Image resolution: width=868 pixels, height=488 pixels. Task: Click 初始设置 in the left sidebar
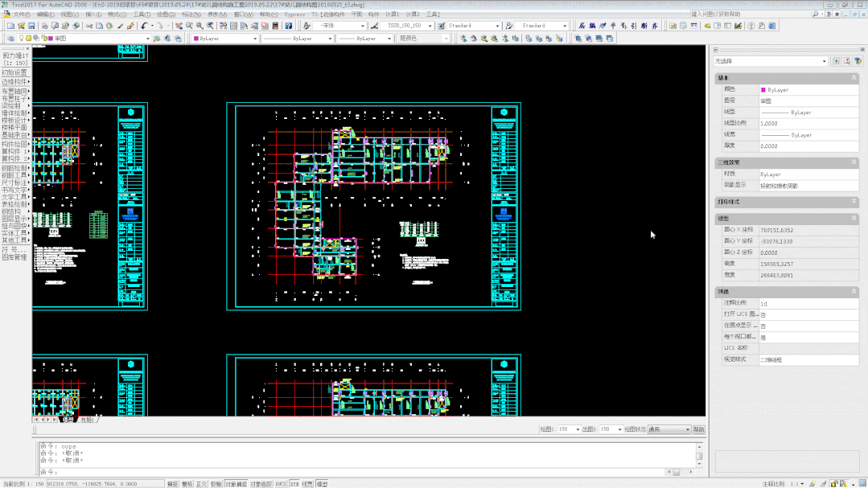click(x=14, y=72)
